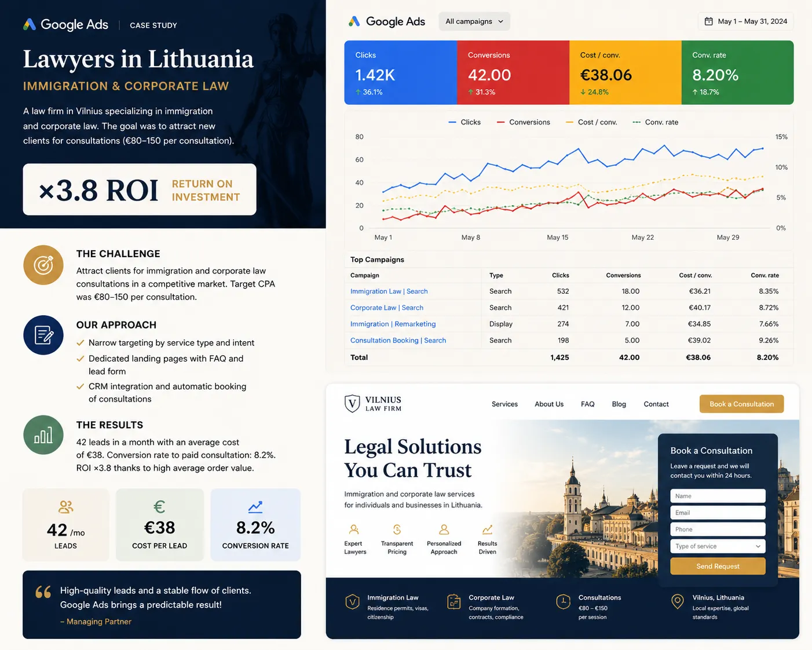Expand the Type of service dropdown

[718, 546]
